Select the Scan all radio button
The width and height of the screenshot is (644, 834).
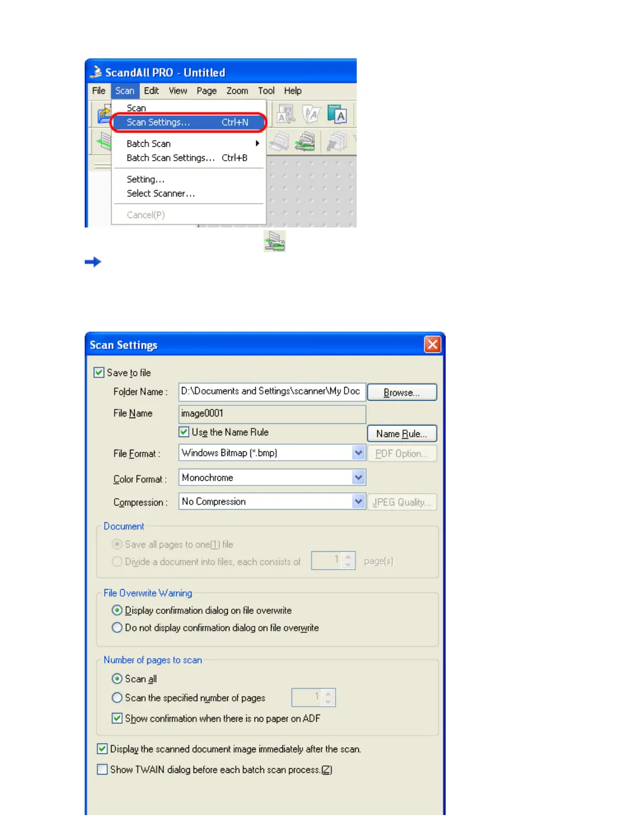tap(117, 679)
